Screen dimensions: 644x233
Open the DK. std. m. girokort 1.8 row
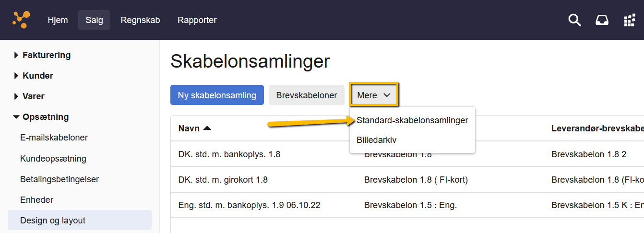(x=407, y=180)
